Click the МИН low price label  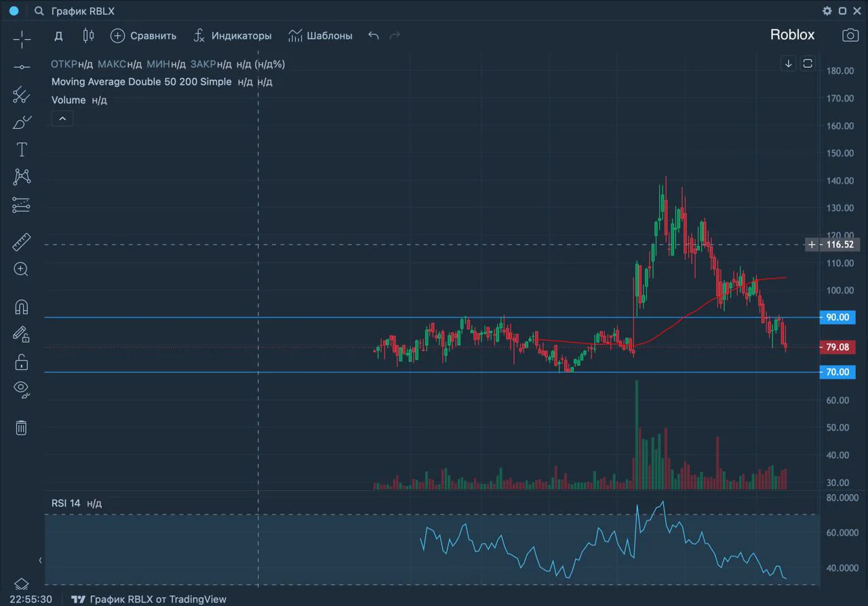[158, 64]
